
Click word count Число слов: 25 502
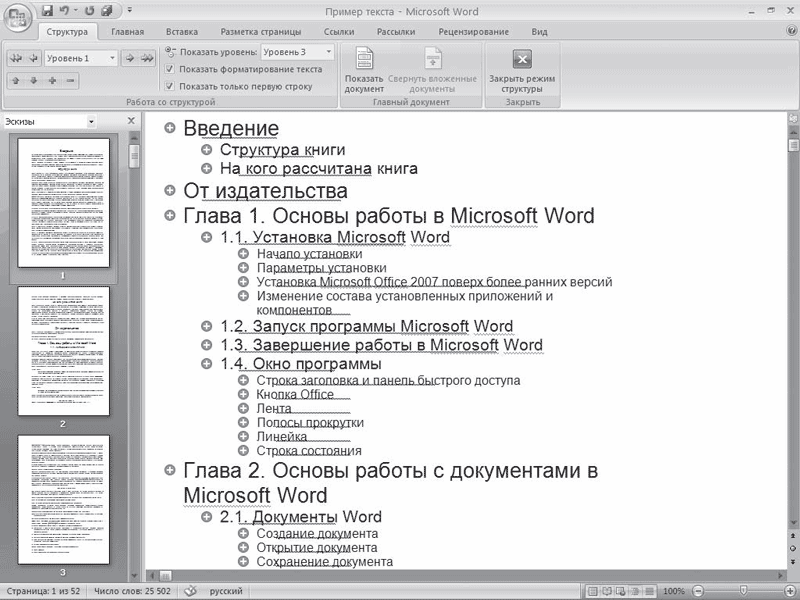[132, 591]
